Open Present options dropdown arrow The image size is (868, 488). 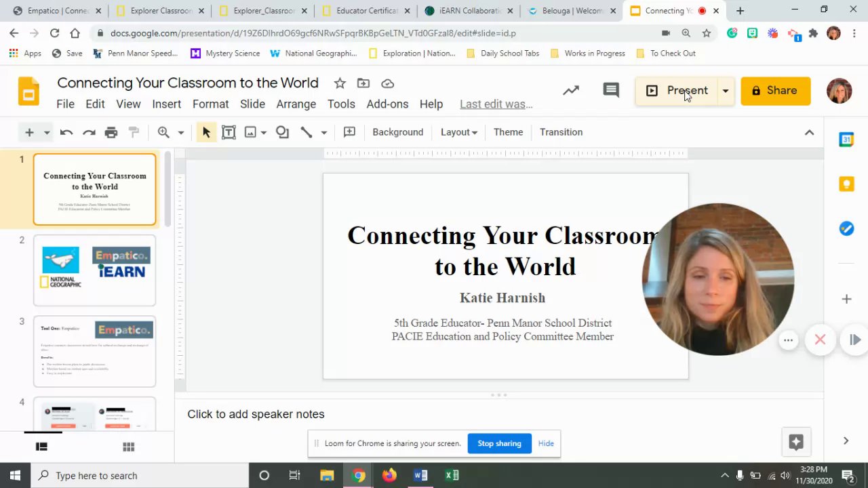click(725, 91)
